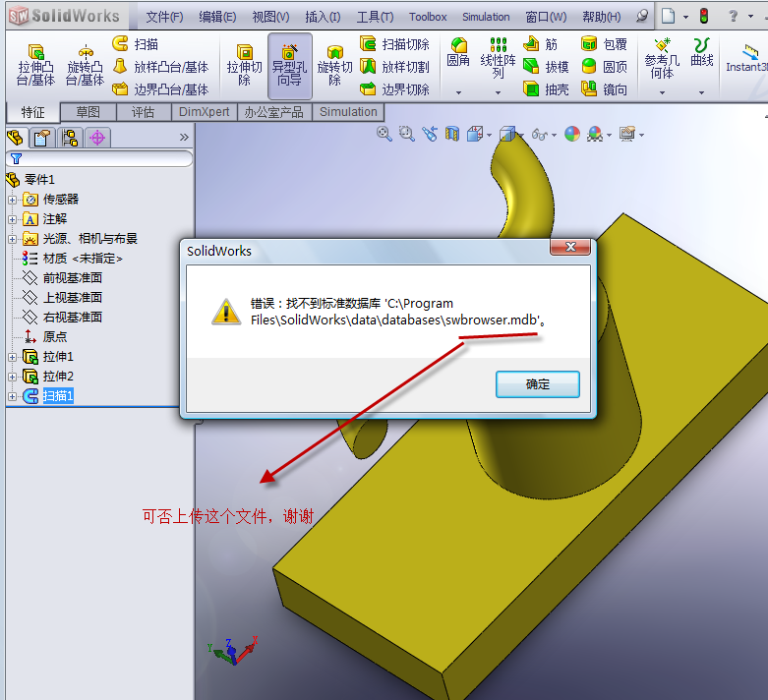Select the Fillet (圆角) tool
The height and width of the screenshot is (700, 768).
(458, 53)
